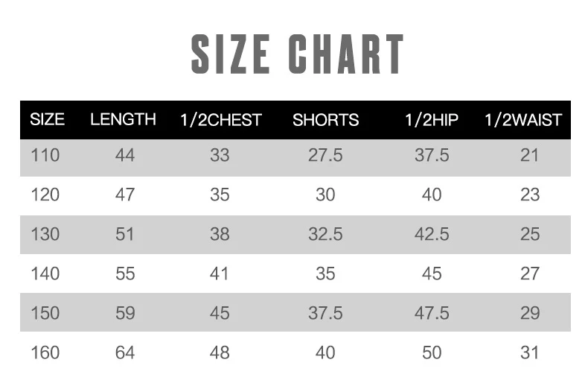Select the 1/2 hip value 42.5
The height and width of the screenshot is (392, 588).
[x=432, y=234]
